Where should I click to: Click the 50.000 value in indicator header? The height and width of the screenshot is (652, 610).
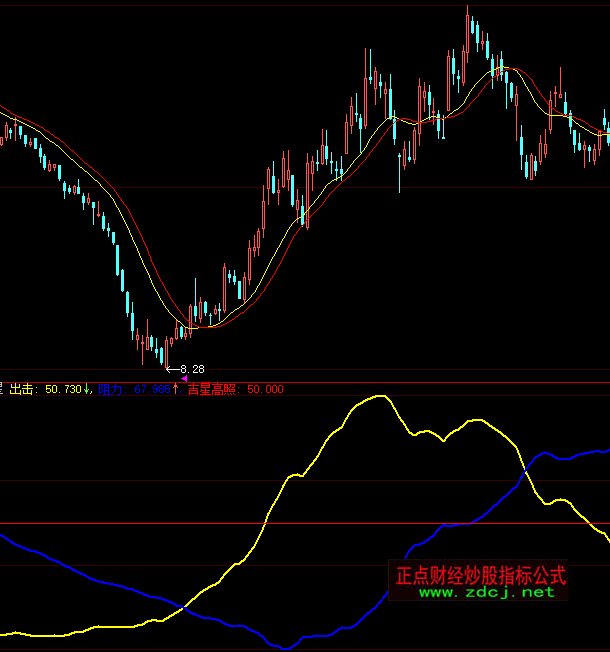coord(265,389)
